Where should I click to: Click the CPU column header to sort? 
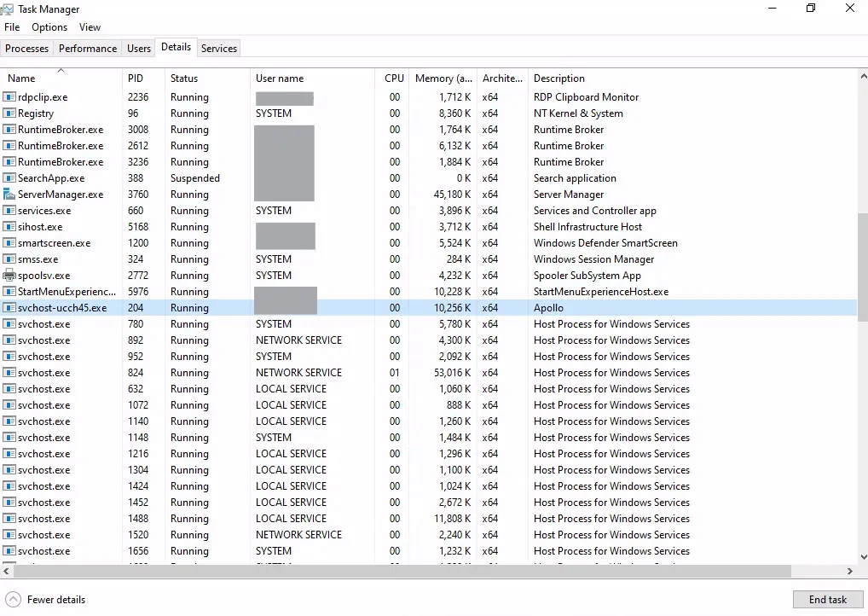(393, 78)
